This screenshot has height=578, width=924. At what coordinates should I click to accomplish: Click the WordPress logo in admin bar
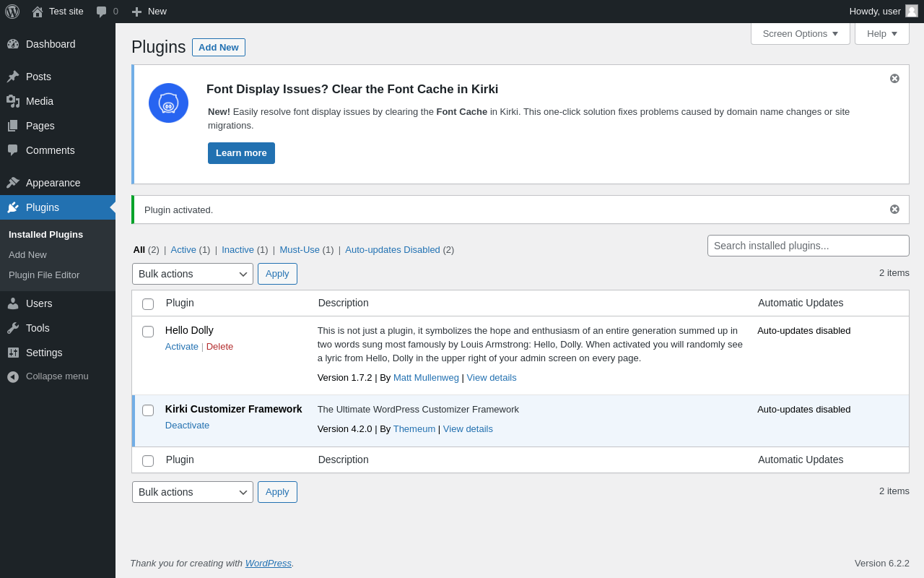click(x=12, y=12)
